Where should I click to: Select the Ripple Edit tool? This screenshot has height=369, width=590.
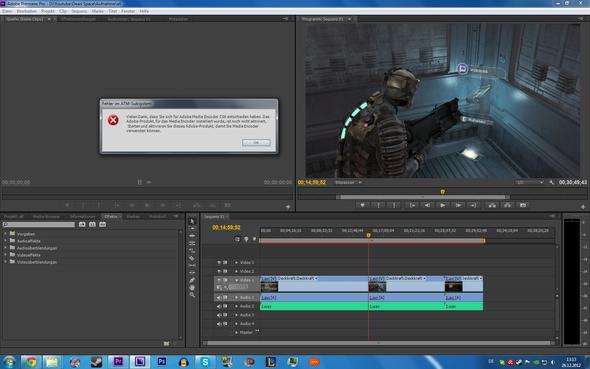point(192,236)
